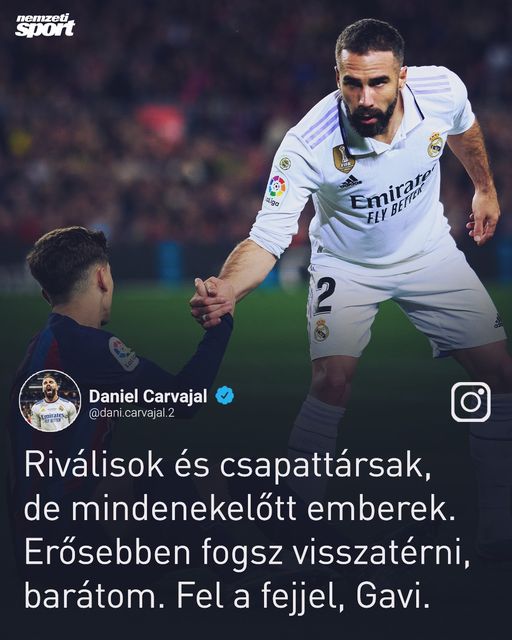Click the blue verified checkmark badge
Image resolution: width=512 pixels, height=640 pixels.
point(225,396)
